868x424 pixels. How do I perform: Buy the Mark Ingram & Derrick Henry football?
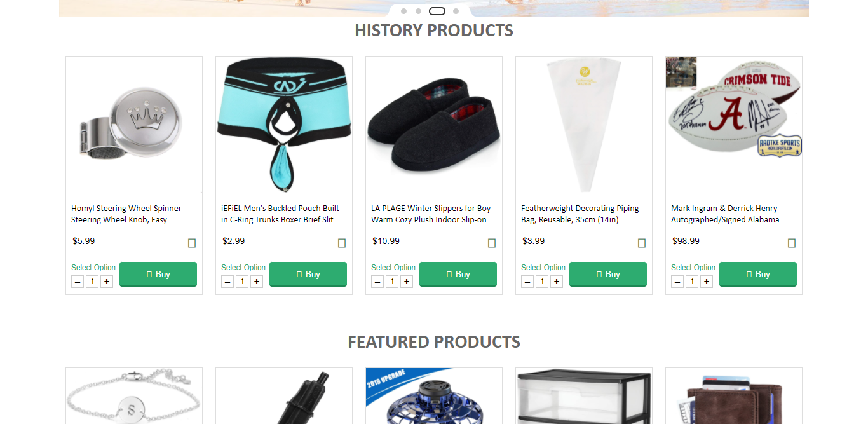(758, 274)
